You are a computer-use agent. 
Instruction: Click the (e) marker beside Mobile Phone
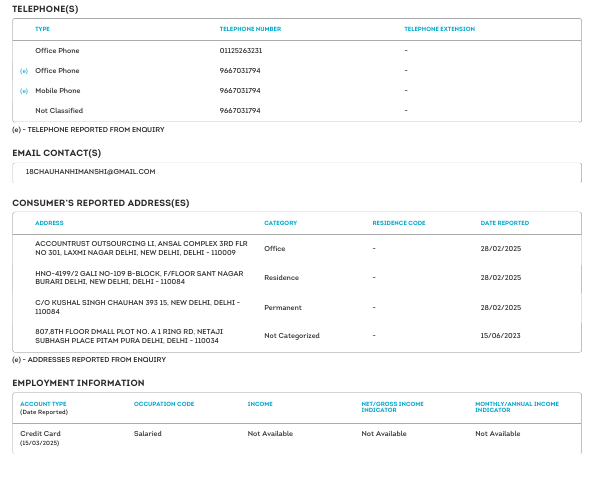click(24, 91)
